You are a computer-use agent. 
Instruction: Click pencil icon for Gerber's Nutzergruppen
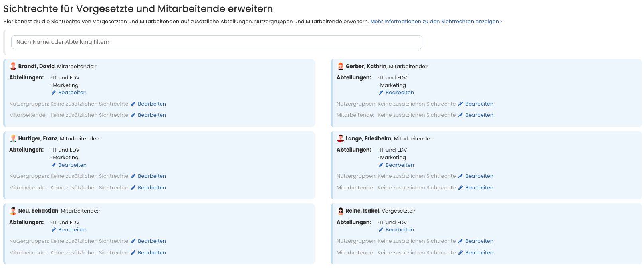[460, 104]
